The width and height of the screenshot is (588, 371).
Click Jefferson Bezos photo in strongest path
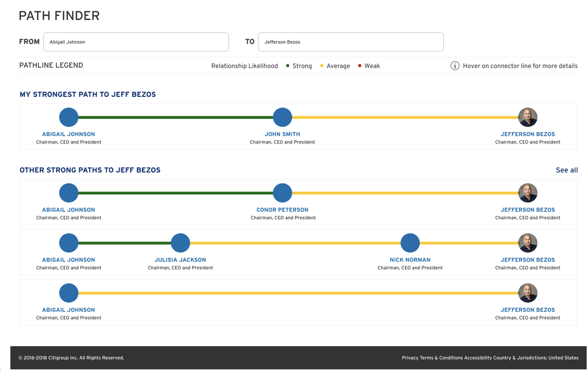[x=528, y=117]
